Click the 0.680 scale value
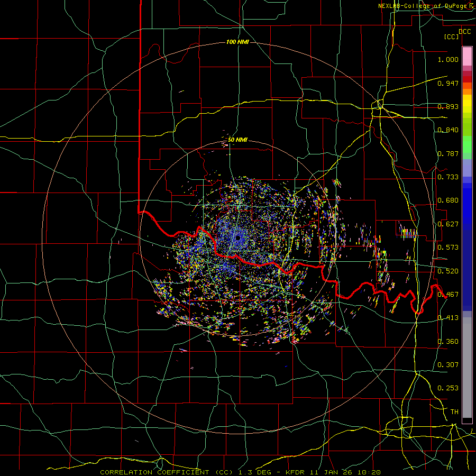The image size is (476, 476). pos(448,200)
